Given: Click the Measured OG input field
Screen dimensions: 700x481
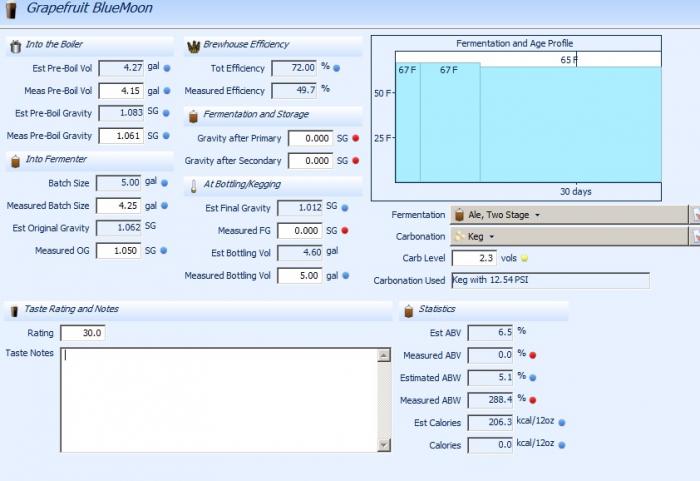Looking at the screenshot, I should (119, 251).
